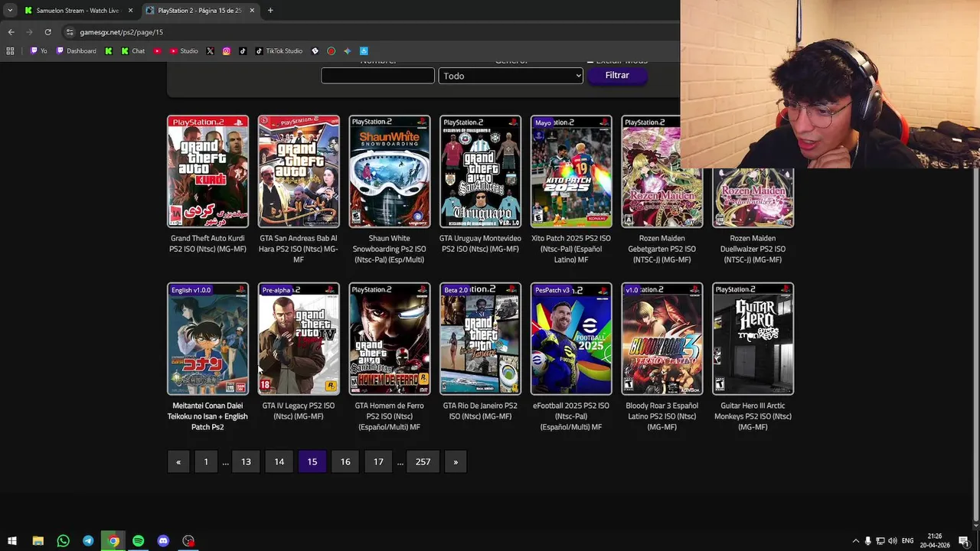Open Meitantei Conan cover image
This screenshot has width=980, height=551.
coord(207,339)
